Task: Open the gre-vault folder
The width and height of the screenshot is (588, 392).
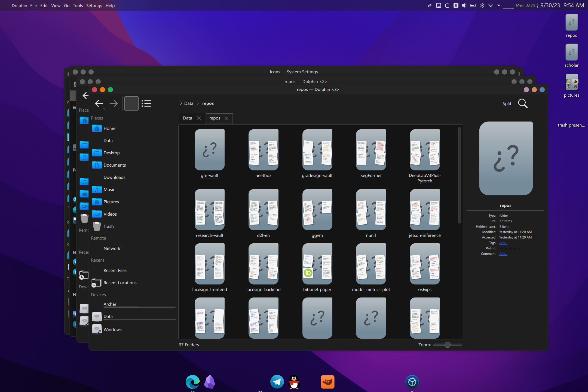Action: pos(209,150)
